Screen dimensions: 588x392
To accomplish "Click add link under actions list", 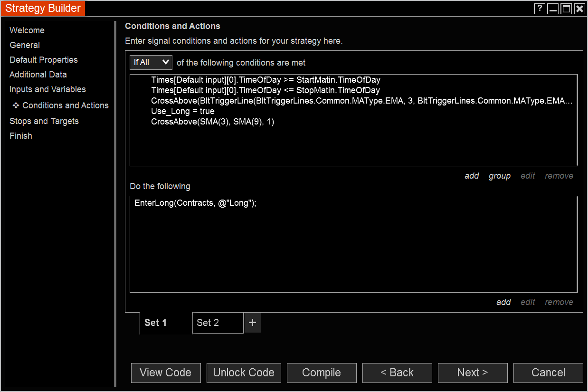I will pyautogui.click(x=503, y=302).
